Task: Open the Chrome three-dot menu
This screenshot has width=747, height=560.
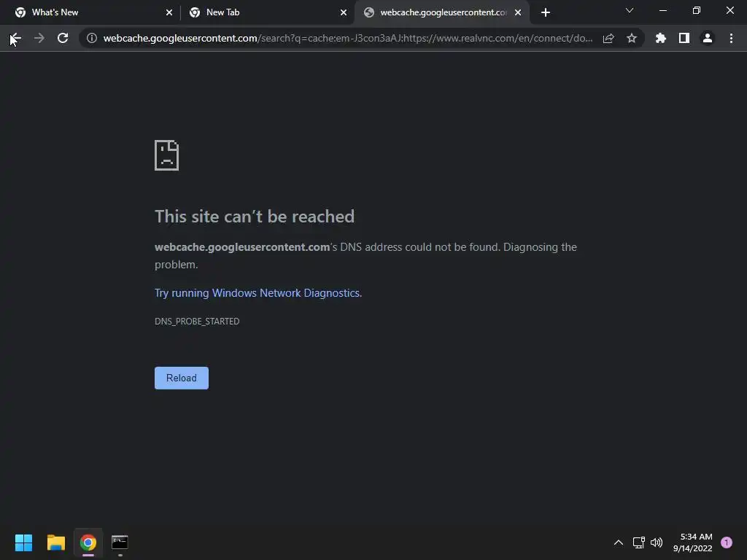Action: [731, 38]
